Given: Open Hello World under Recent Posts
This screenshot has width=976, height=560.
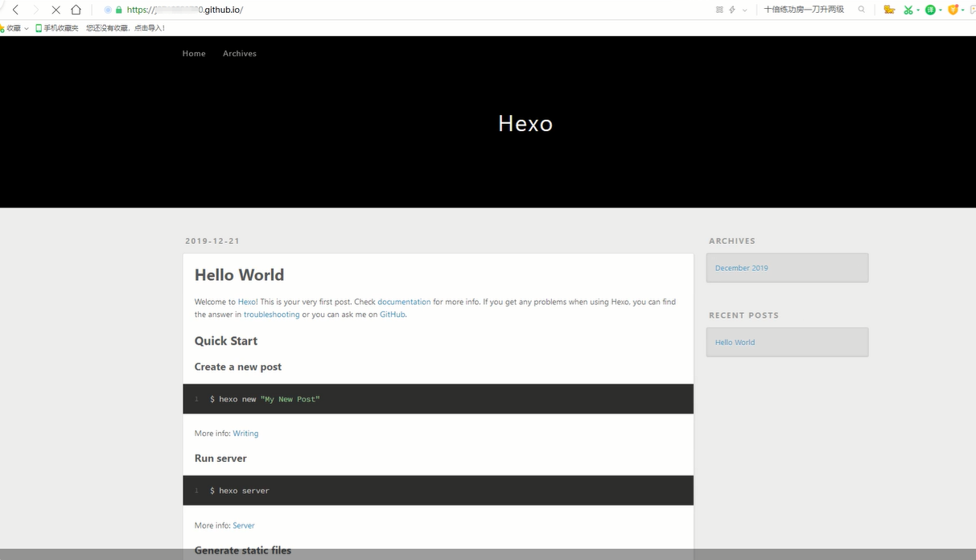Looking at the screenshot, I should click(x=735, y=343).
